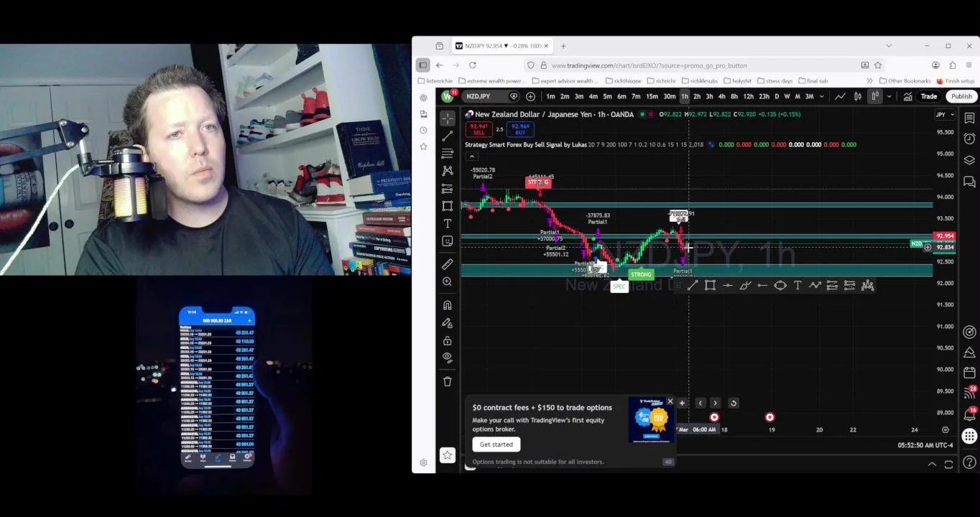Select the crosshair cursor tool
The image size is (980, 517).
[x=448, y=118]
